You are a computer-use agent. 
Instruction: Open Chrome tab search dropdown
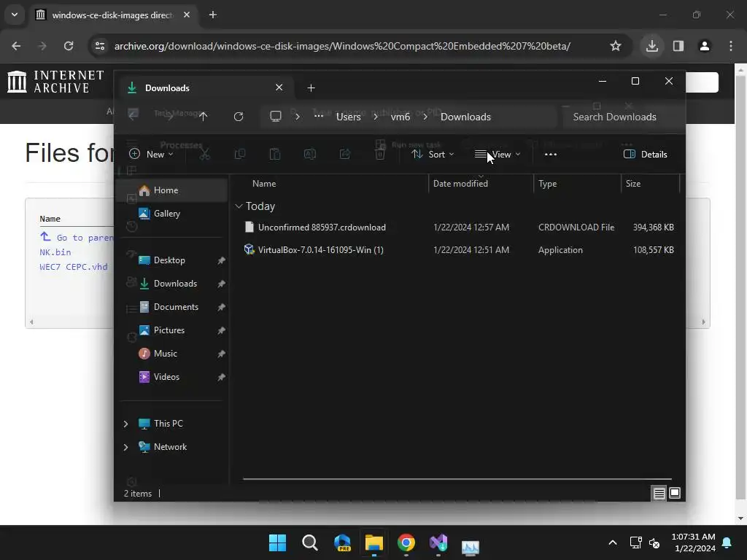click(x=15, y=15)
